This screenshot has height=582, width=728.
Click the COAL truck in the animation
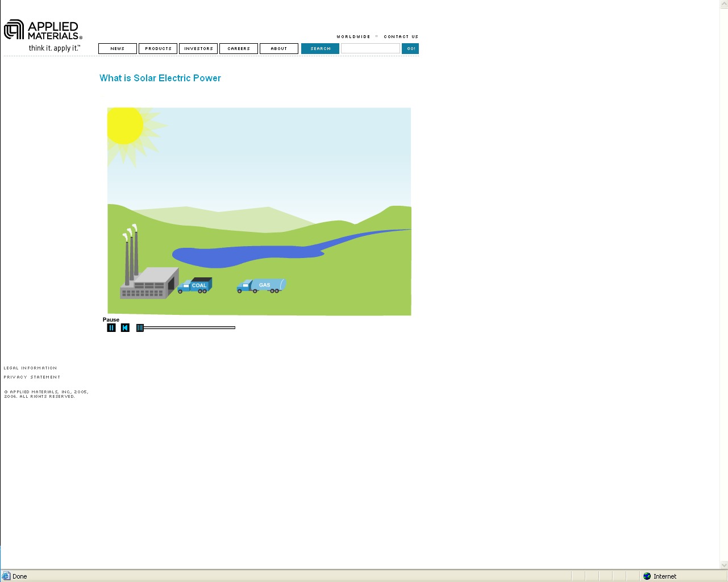pyautogui.click(x=195, y=285)
